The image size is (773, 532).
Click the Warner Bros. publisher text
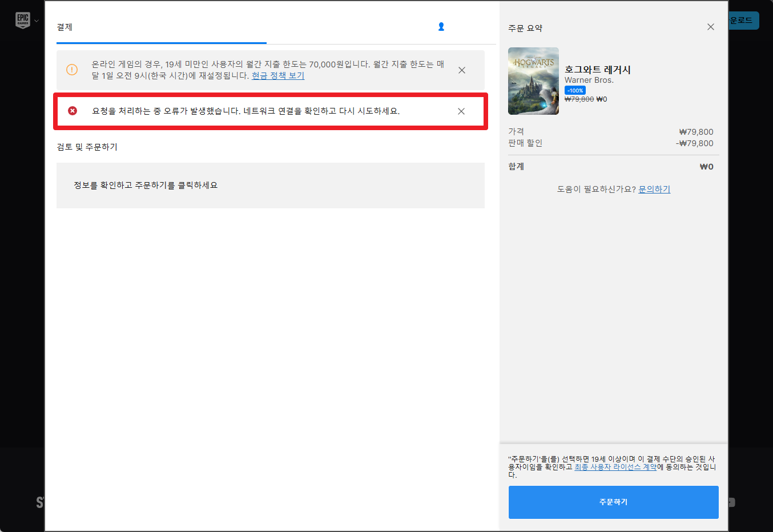pyautogui.click(x=589, y=80)
